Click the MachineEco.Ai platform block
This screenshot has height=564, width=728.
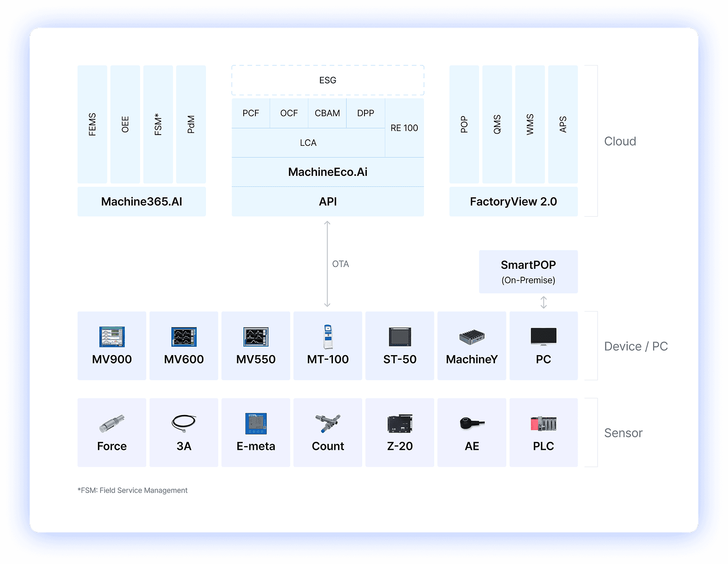click(328, 172)
